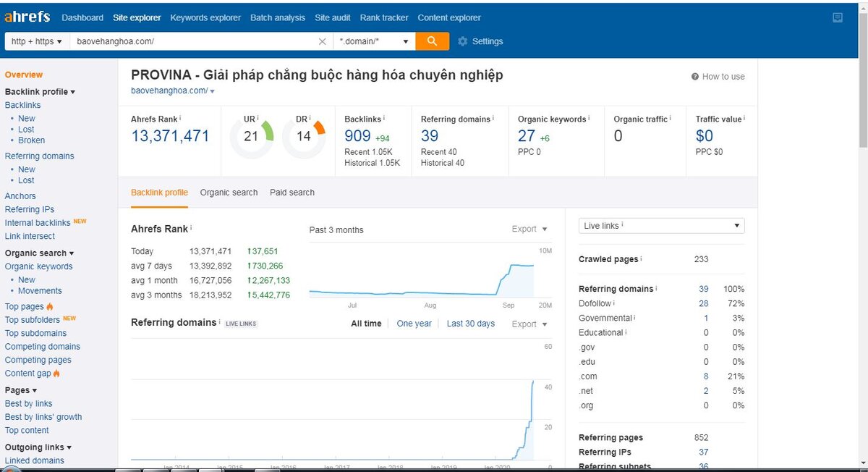Open Content explorer in top navigation

coord(449,17)
